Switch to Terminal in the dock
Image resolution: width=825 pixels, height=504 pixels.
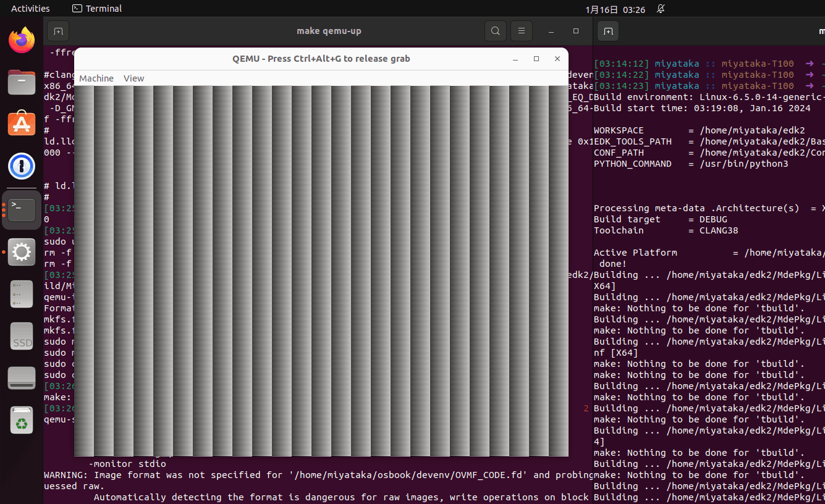tap(22, 210)
